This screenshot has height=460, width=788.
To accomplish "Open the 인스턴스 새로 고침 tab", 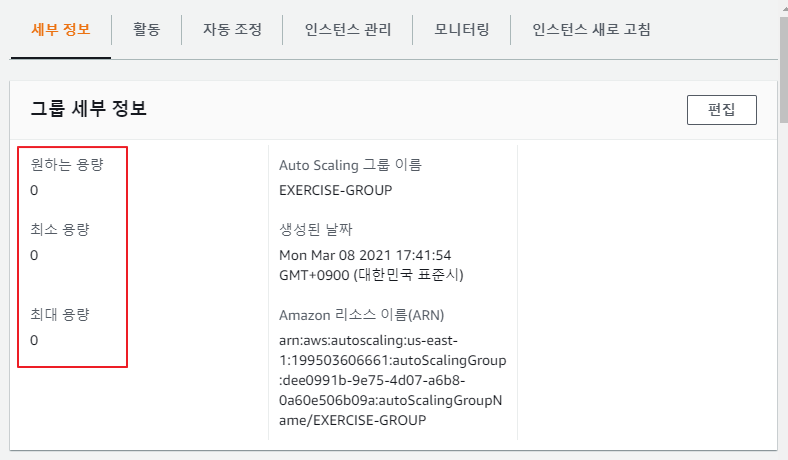I will tap(591, 30).
